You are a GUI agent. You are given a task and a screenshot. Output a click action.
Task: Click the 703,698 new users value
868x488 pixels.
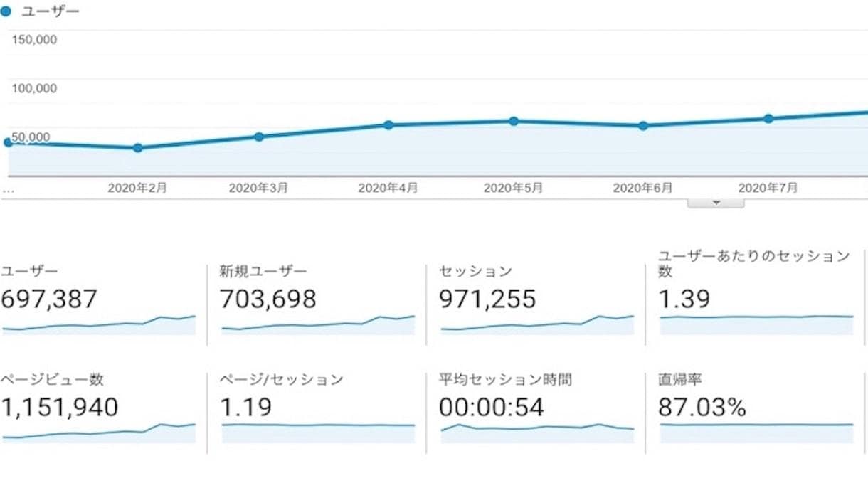(268, 299)
